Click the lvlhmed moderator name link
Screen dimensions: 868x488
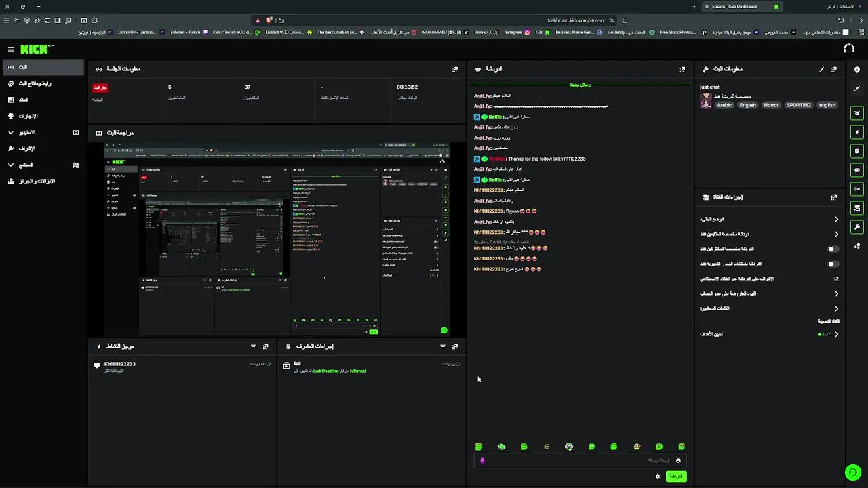[357, 371]
